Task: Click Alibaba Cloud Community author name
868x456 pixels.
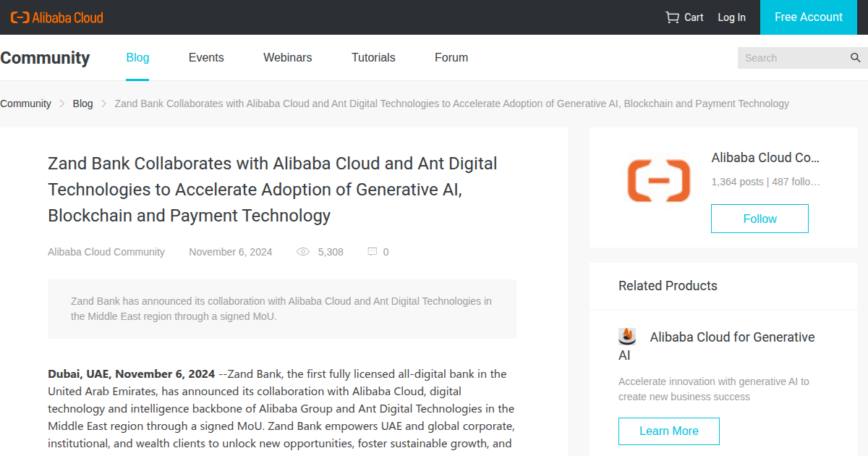Action: 106,251
